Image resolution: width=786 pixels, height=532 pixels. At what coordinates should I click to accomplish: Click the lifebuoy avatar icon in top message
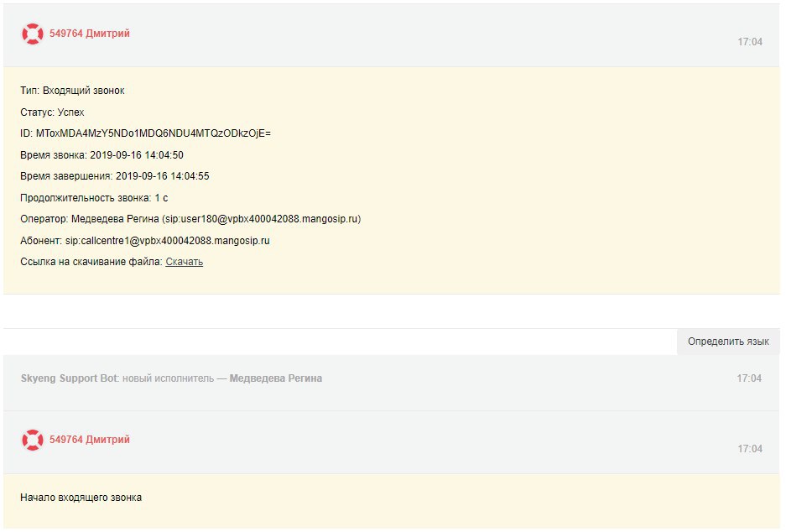tap(33, 34)
